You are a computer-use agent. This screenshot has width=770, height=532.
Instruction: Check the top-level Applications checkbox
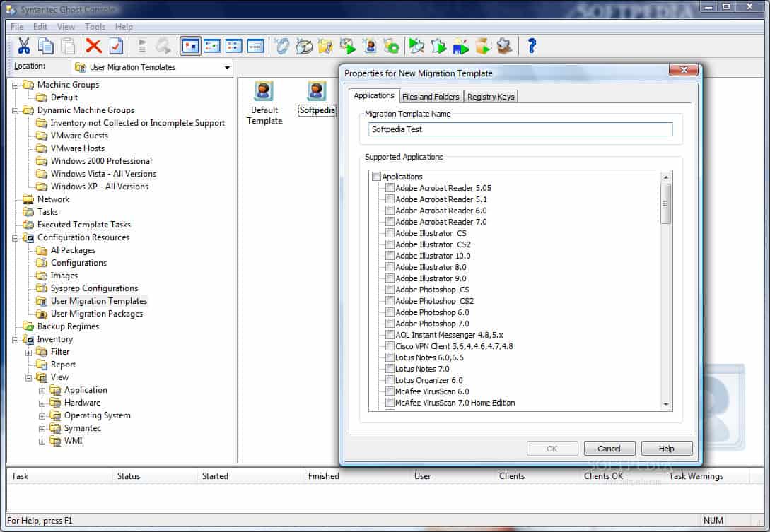click(376, 176)
